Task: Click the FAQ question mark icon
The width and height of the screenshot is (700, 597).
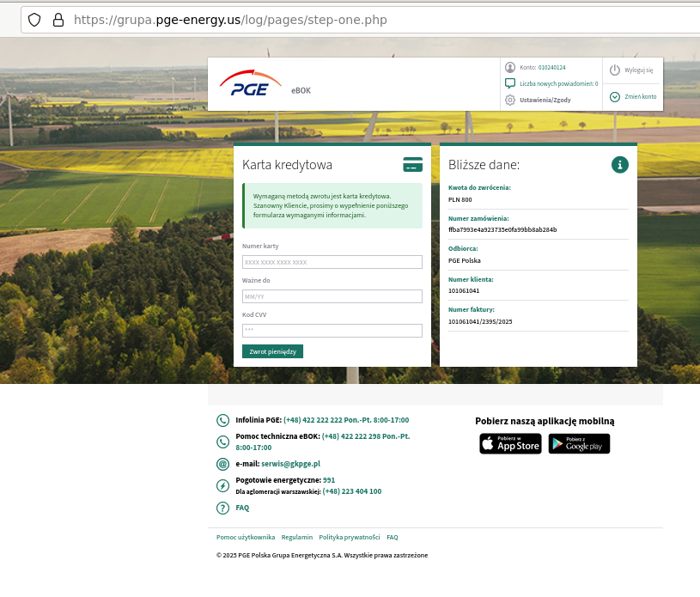Action: tap(222, 508)
